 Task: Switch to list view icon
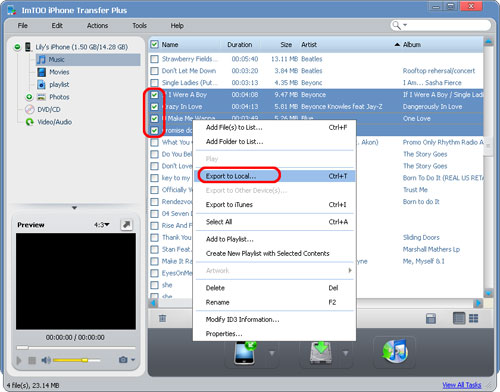tap(459, 318)
